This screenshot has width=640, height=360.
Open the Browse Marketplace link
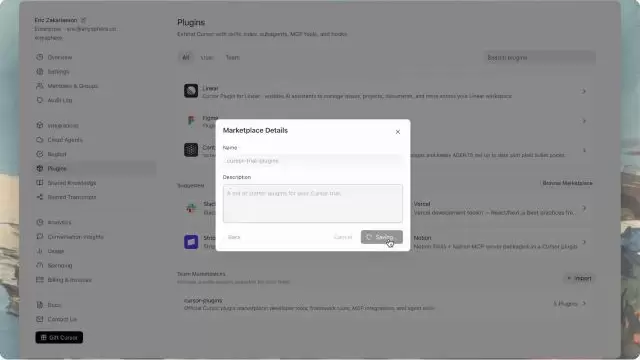tap(567, 183)
